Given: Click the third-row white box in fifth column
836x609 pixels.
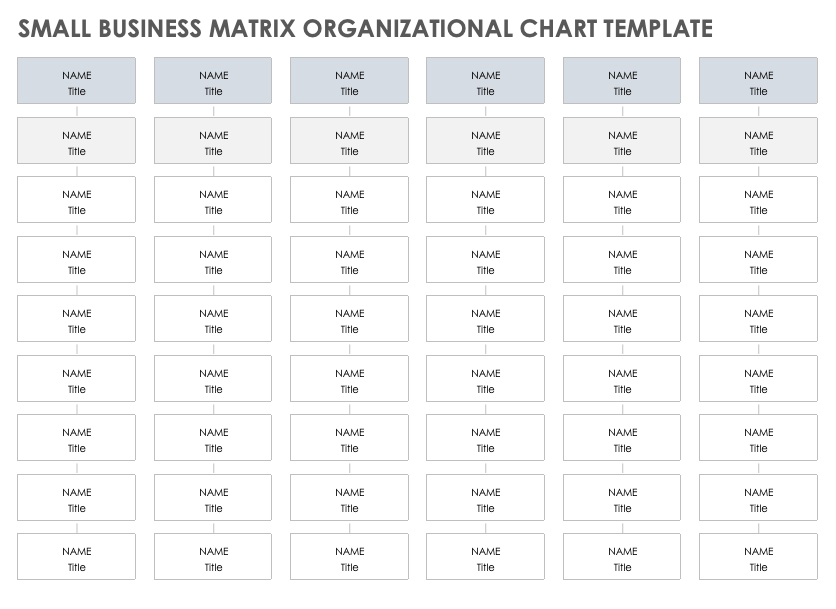Looking at the screenshot, I should [x=622, y=200].
